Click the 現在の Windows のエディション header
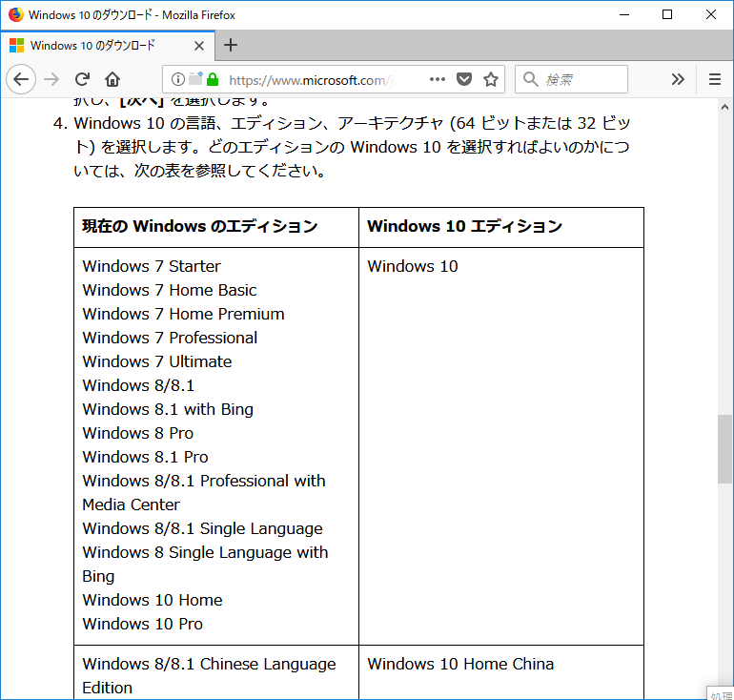The image size is (734, 700). tap(200, 226)
